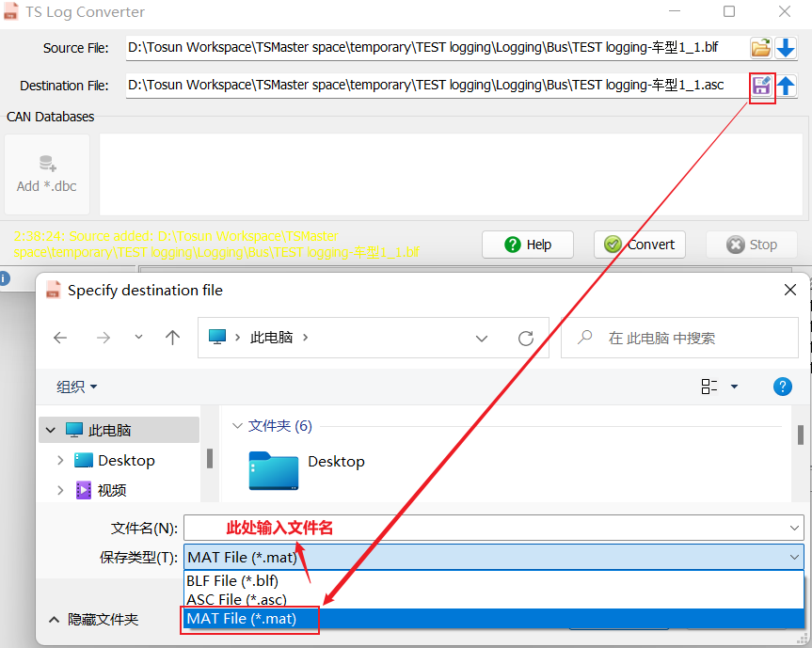Refresh the file dialog location
Image resolution: width=812 pixels, height=648 pixels.
click(526, 338)
